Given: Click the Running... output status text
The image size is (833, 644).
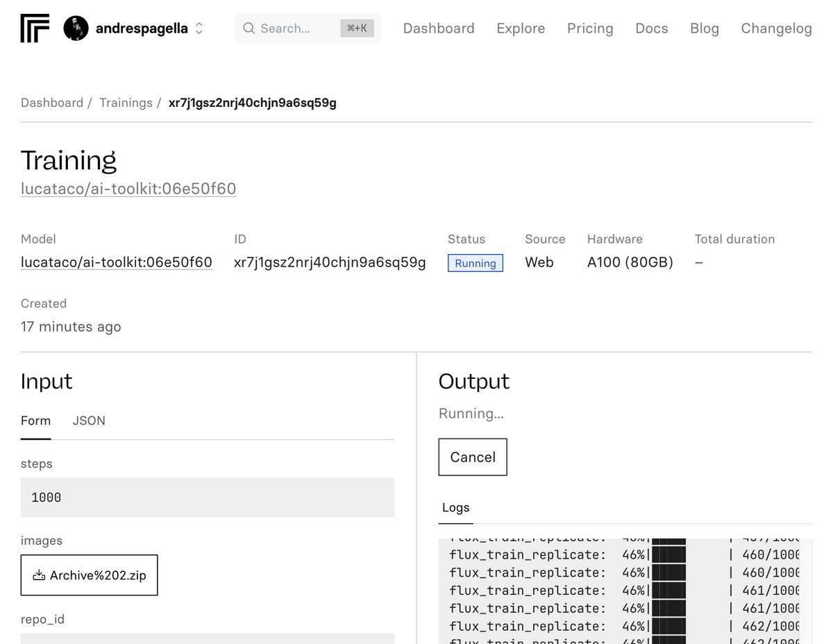Looking at the screenshot, I should [471, 414].
